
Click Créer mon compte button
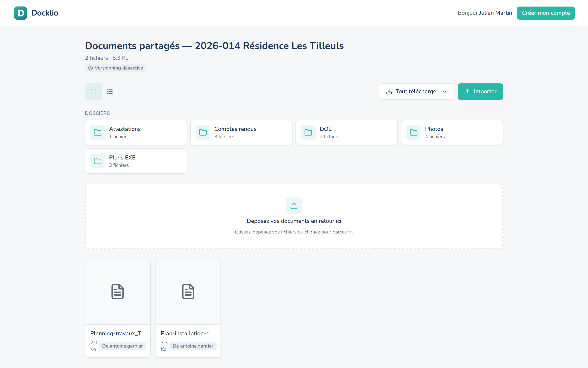click(546, 13)
